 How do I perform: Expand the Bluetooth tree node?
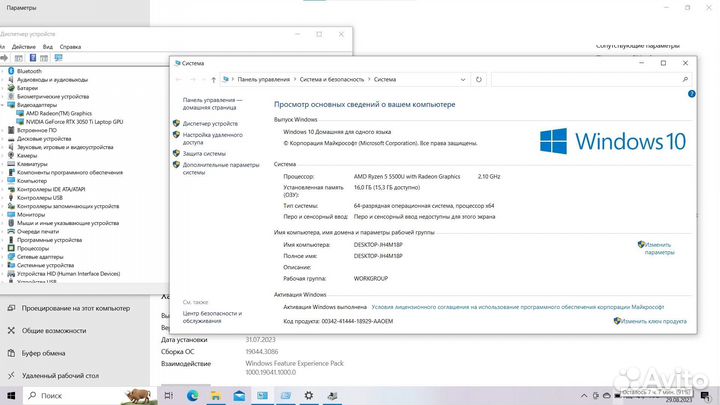(x=2, y=71)
